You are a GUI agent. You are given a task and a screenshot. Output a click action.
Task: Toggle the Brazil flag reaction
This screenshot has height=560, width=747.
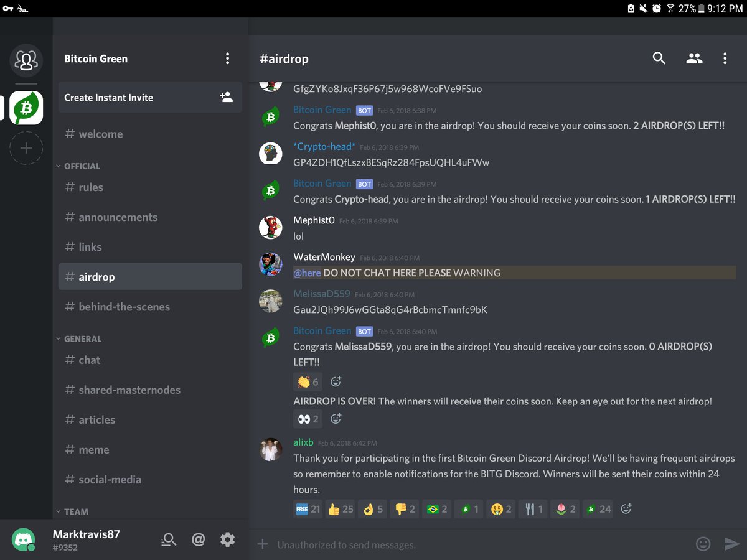tap(436, 509)
